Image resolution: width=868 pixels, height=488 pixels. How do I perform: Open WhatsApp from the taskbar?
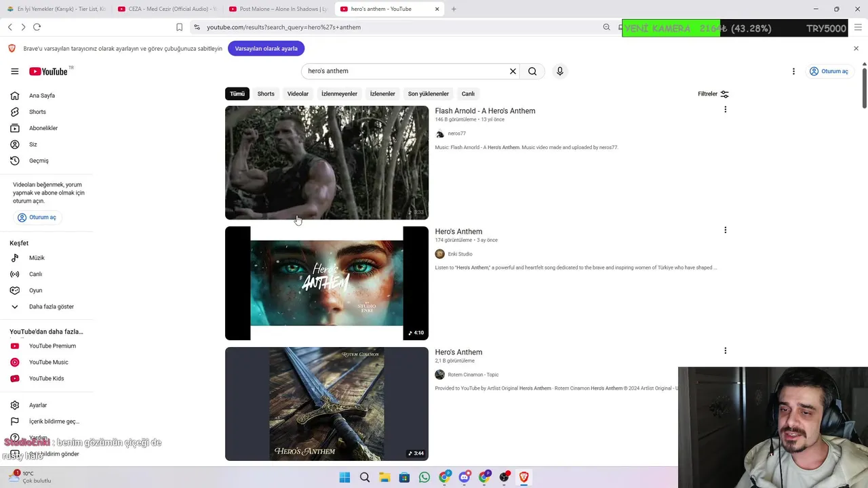(425, 477)
